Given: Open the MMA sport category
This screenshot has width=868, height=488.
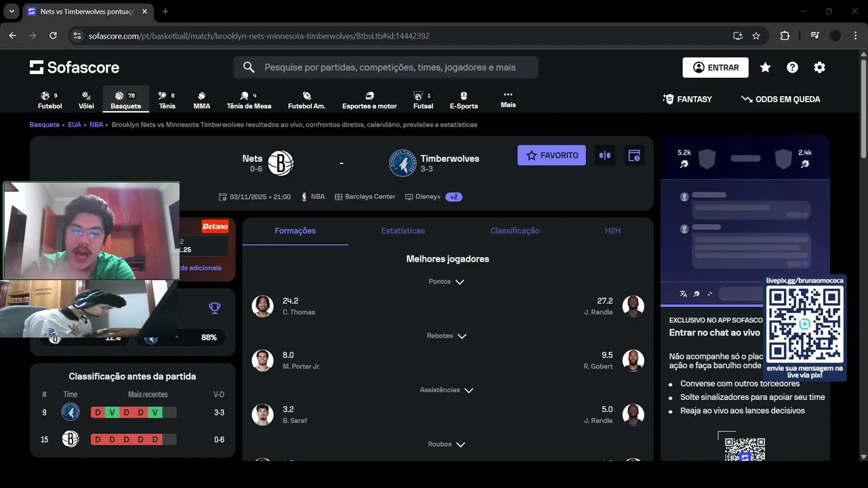Looking at the screenshot, I should click(201, 100).
